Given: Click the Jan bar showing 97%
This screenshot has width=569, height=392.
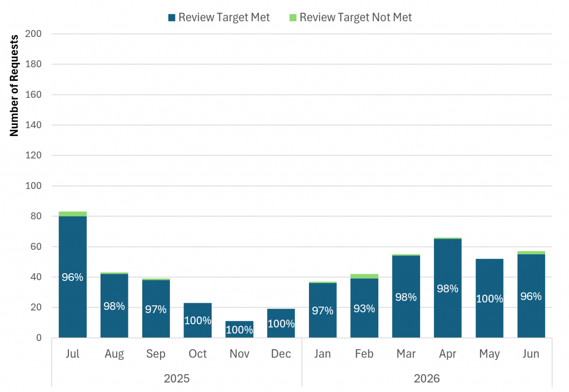Looking at the screenshot, I should click(323, 310).
